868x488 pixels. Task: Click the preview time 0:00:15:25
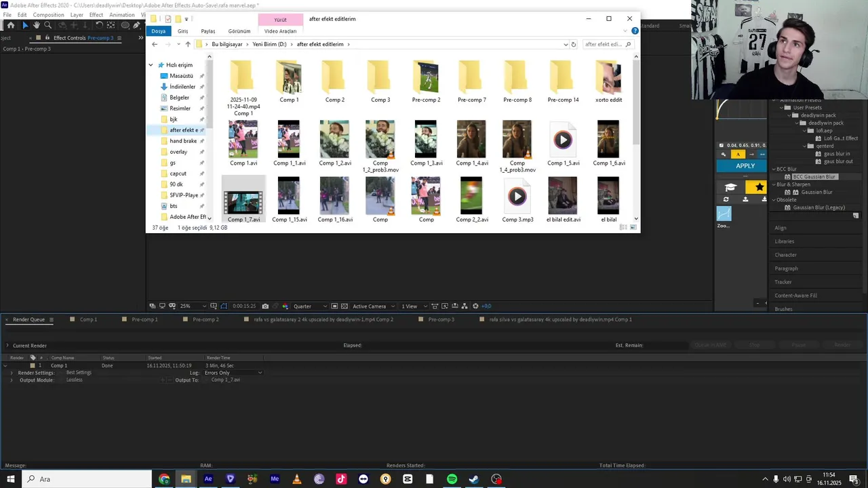244,306
